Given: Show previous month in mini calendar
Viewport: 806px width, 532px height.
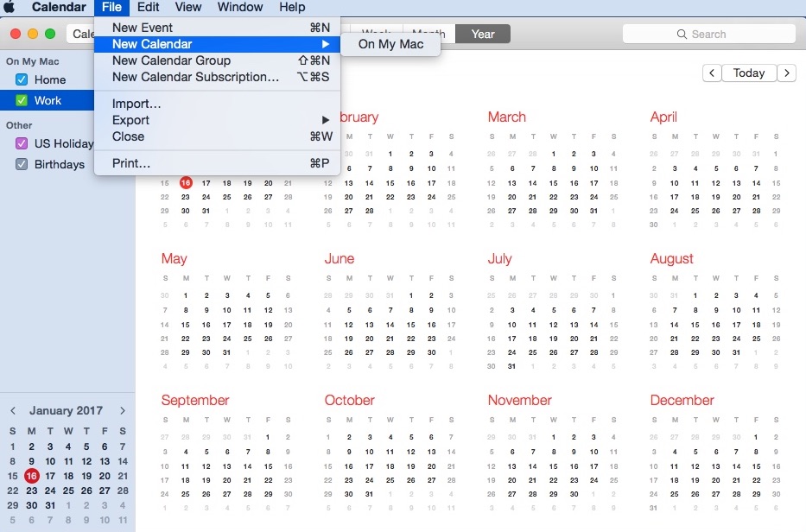Looking at the screenshot, I should [x=13, y=411].
